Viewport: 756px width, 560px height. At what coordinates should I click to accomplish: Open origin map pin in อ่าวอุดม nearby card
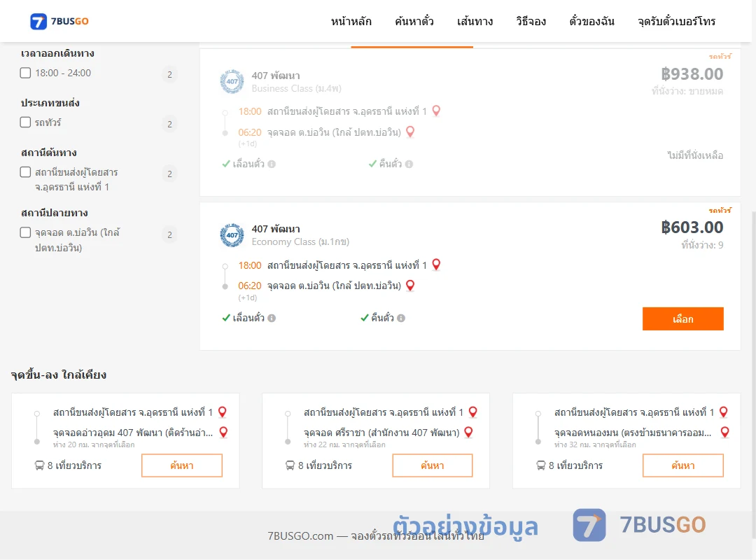(x=223, y=412)
